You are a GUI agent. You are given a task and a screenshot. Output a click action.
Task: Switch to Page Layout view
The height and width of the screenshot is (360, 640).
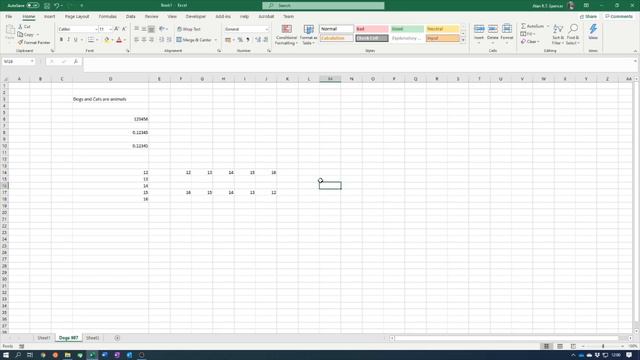click(560, 347)
